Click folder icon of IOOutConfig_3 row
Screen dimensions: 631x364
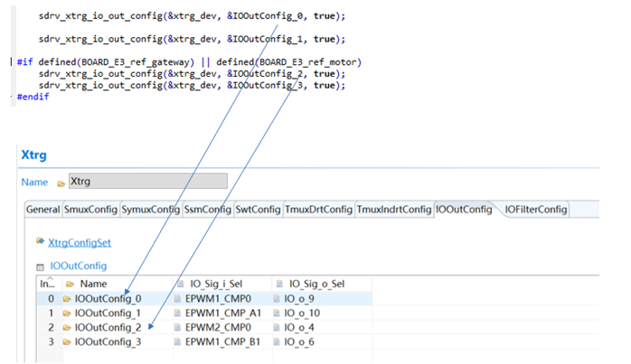[67, 341]
